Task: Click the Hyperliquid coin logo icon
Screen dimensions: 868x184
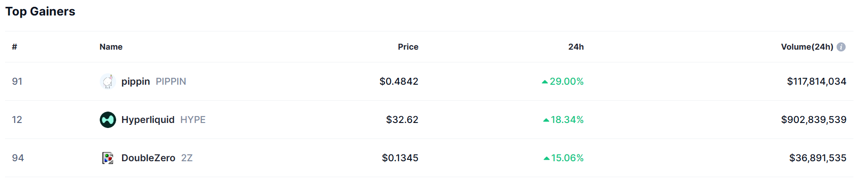Action: tap(108, 120)
